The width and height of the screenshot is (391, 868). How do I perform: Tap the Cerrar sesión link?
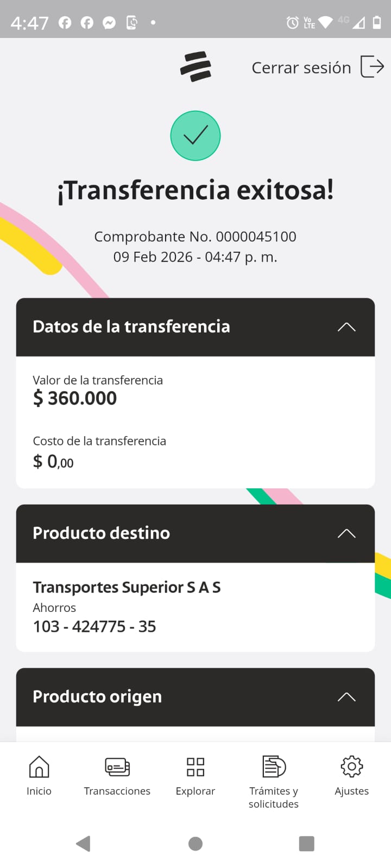(x=301, y=68)
